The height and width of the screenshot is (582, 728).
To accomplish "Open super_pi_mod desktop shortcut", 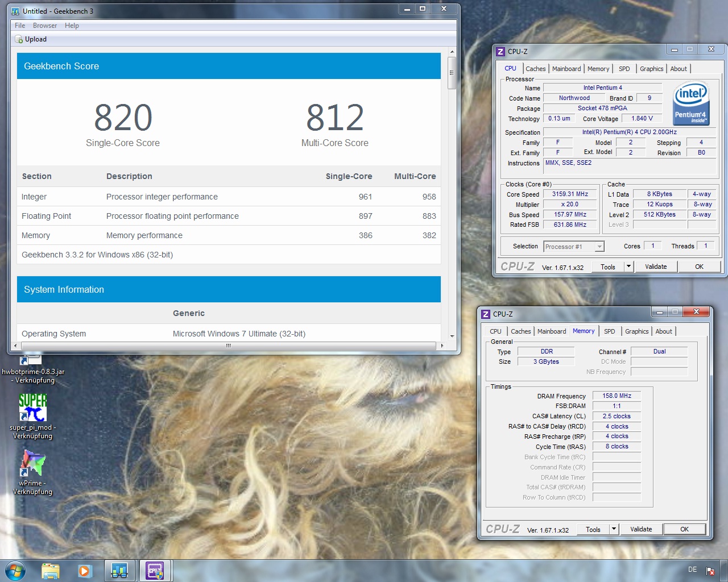I will pos(33,417).
